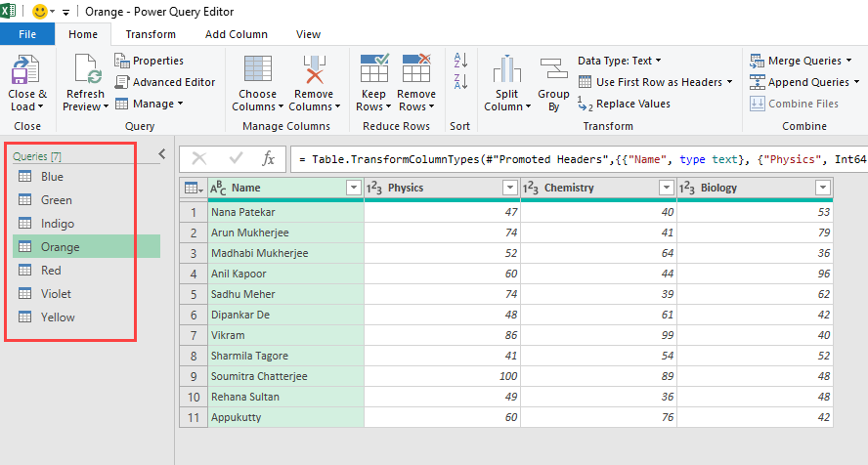Click Replace Values
The image size is (868, 465).
[x=624, y=104]
